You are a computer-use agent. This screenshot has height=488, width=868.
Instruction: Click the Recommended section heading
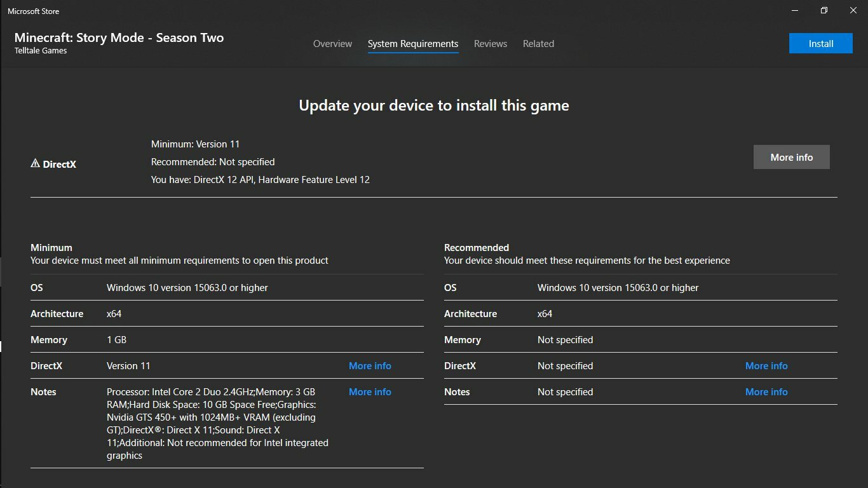(477, 248)
